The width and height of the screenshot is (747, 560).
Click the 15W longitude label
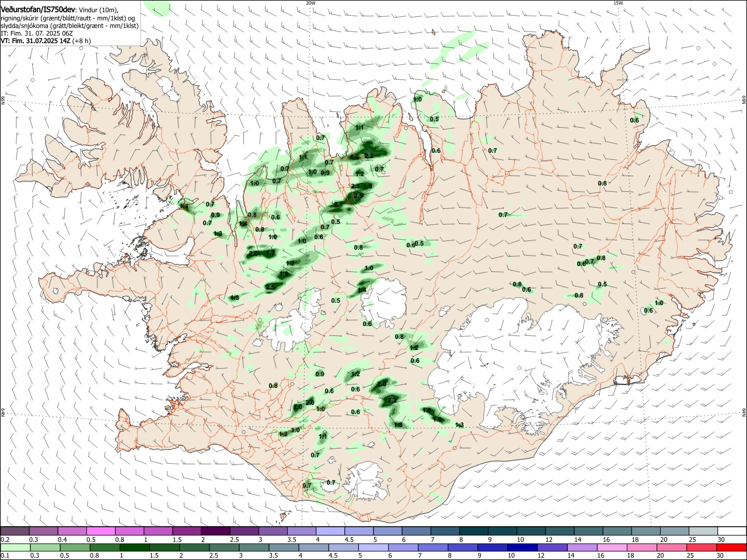pos(619,2)
